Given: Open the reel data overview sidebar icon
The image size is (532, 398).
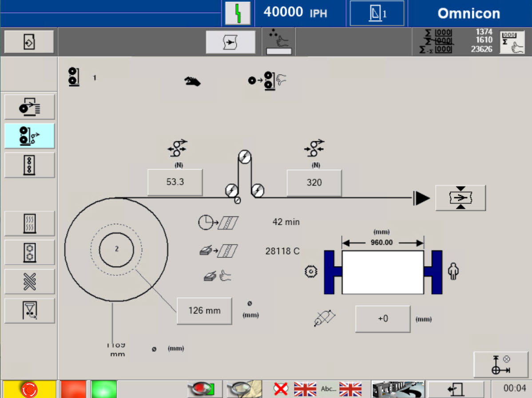Looking at the screenshot, I should click(x=29, y=107).
